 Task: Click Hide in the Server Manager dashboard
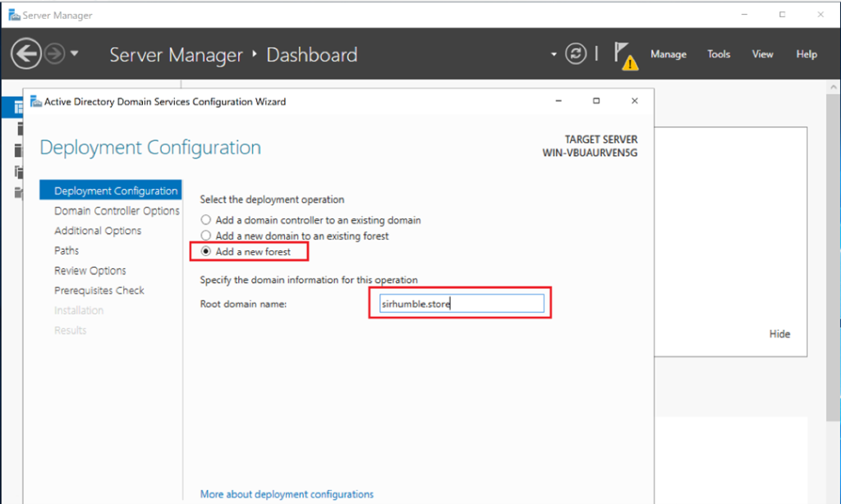pyautogui.click(x=779, y=333)
